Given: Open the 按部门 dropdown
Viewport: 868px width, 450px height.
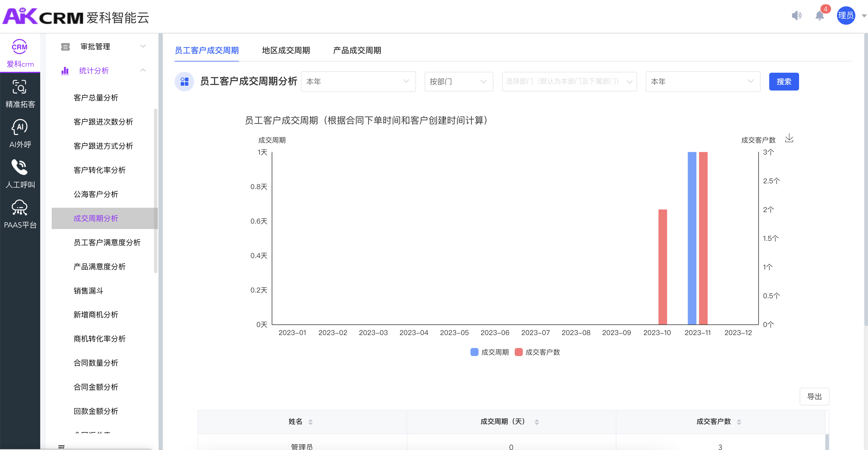Looking at the screenshot, I should point(458,82).
